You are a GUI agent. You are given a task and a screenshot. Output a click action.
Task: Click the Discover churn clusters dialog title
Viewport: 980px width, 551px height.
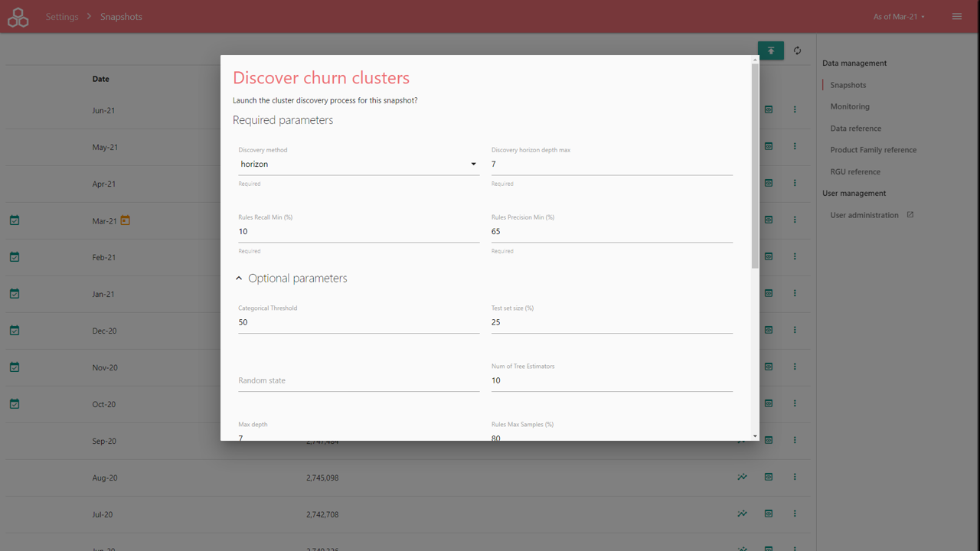(321, 77)
